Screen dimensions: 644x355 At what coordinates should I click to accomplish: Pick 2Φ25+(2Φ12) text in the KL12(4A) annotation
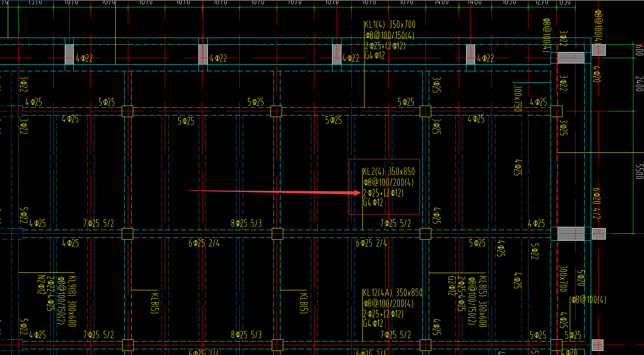point(383,314)
